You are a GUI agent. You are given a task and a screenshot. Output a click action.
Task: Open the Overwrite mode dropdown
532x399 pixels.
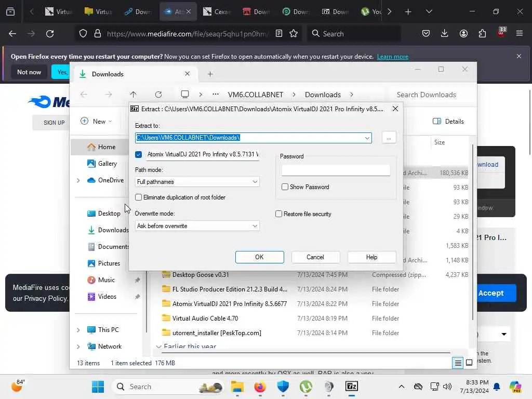point(197,226)
